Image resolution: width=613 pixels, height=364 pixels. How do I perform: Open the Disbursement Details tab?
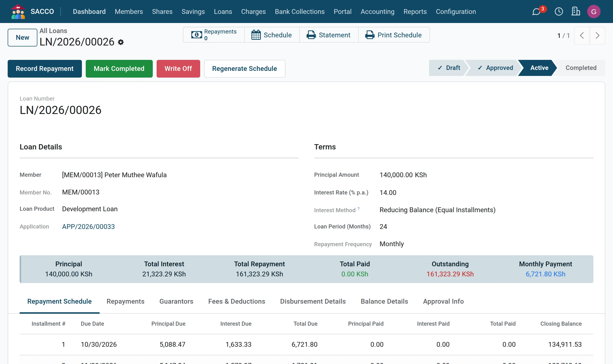click(x=313, y=301)
